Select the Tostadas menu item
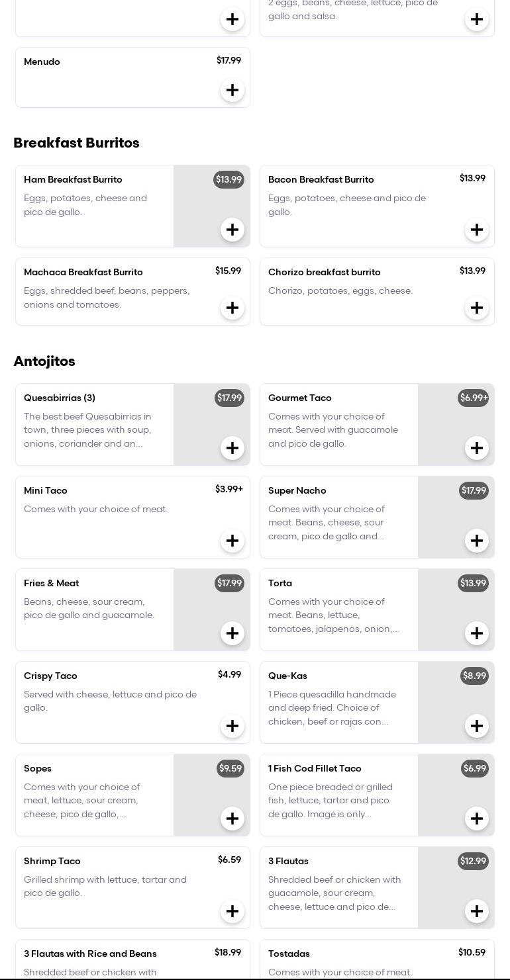 click(x=289, y=954)
